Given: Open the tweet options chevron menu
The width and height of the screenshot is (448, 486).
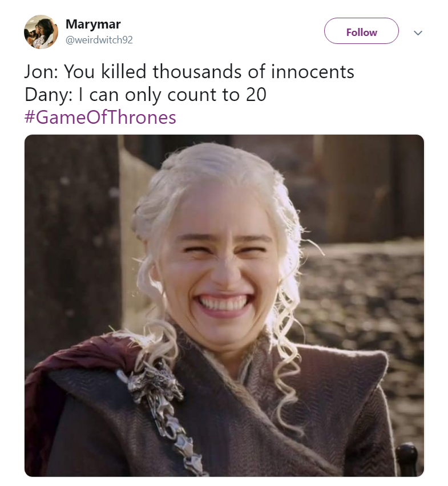Looking at the screenshot, I should click(418, 33).
